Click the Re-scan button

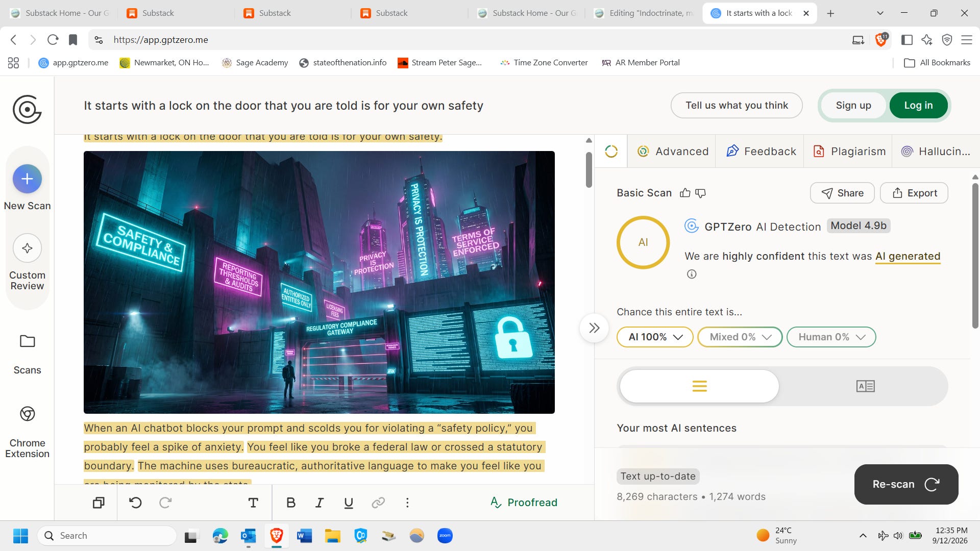pyautogui.click(x=906, y=484)
